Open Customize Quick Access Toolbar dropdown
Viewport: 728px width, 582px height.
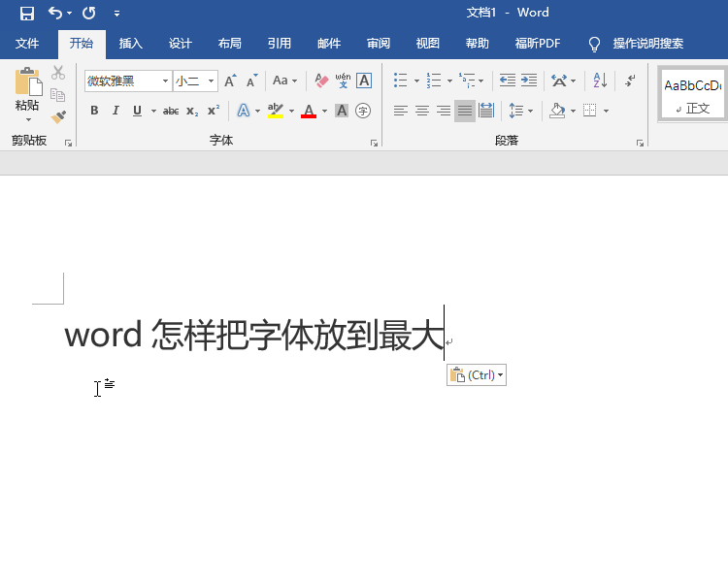[117, 14]
